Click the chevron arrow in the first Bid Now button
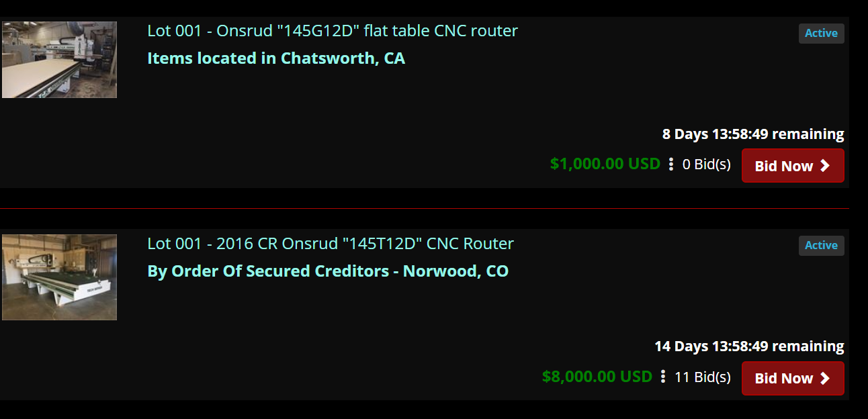 (825, 166)
